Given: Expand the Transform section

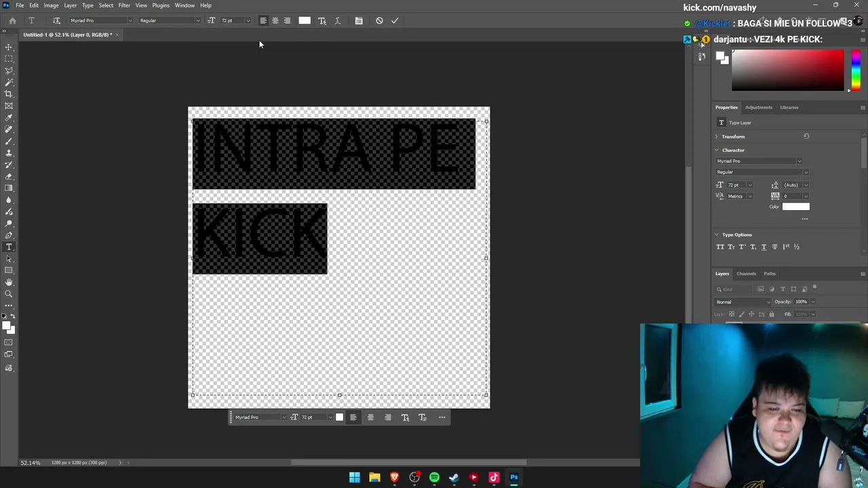Looking at the screenshot, I should pos(717,137).
